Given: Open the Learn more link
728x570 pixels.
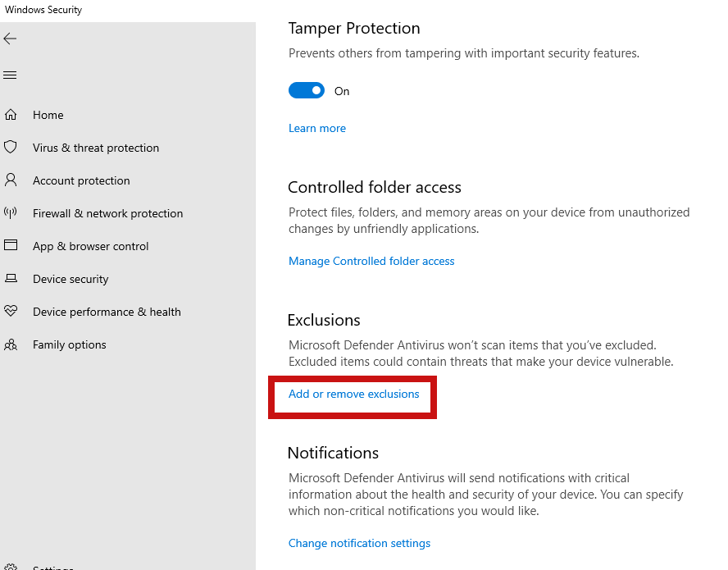Looking at the screenshot, I should tap(317, 129).
